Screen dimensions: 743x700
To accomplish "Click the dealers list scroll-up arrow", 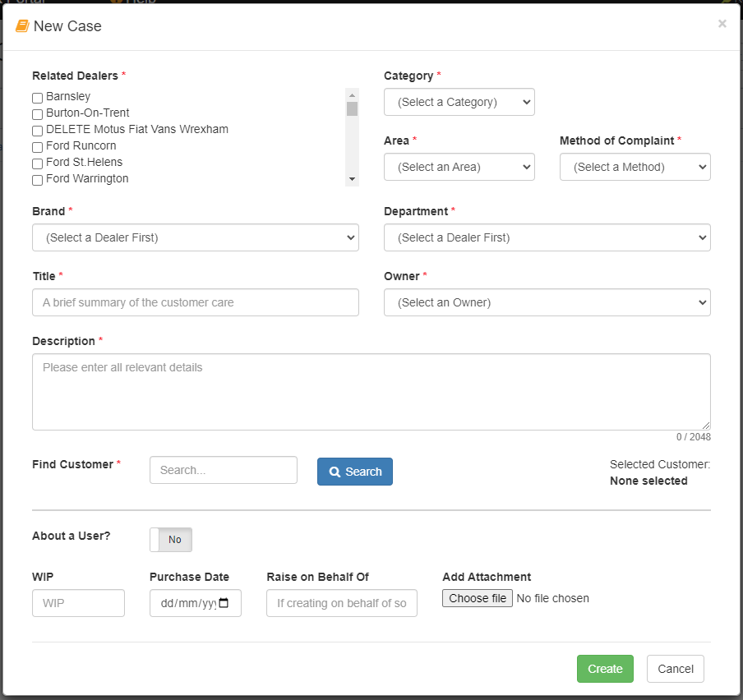I will [352, 95].
